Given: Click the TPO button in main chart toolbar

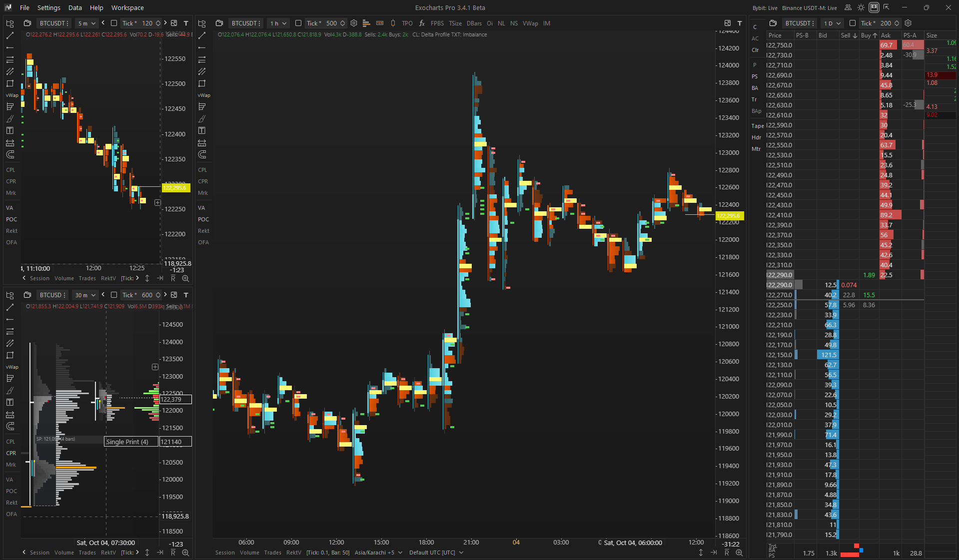Looking at the screenshot, I should pyautogui.click(x=407, y=23).
